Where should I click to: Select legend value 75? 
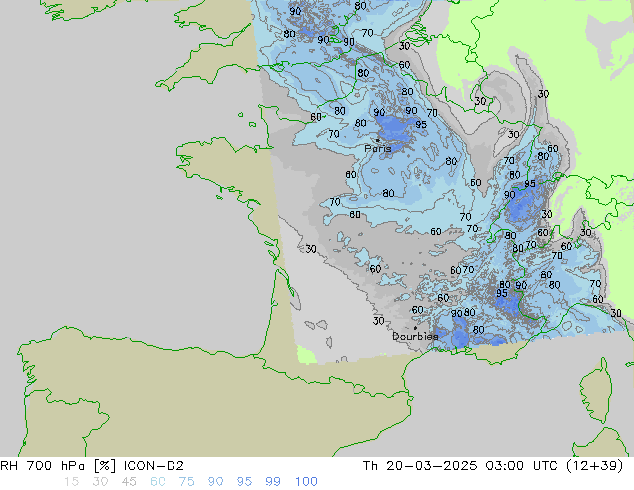click(x=186, y=482)
